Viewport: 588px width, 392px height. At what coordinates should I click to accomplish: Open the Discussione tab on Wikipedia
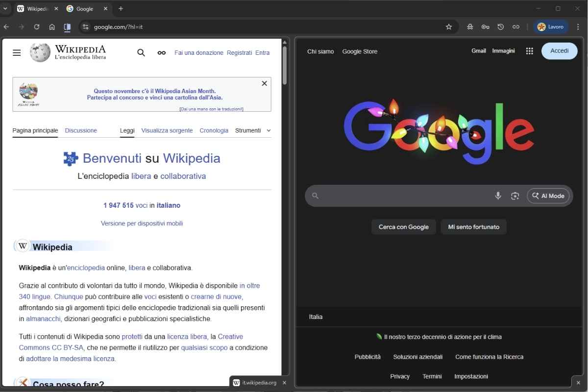[x=80, y=130]
